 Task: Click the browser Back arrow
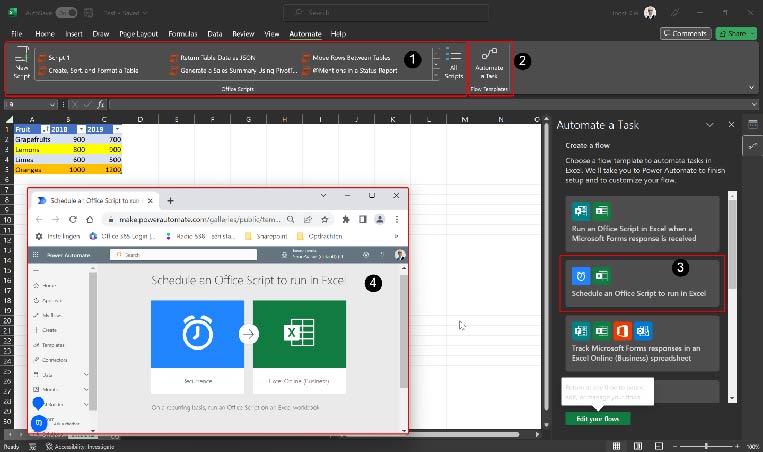[x=39, y=219]
